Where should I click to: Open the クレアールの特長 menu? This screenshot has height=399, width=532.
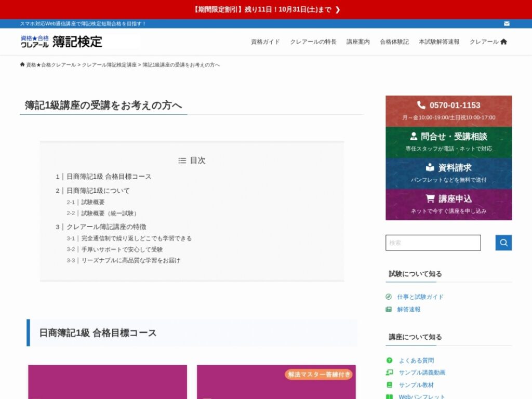tap(313, 42)
